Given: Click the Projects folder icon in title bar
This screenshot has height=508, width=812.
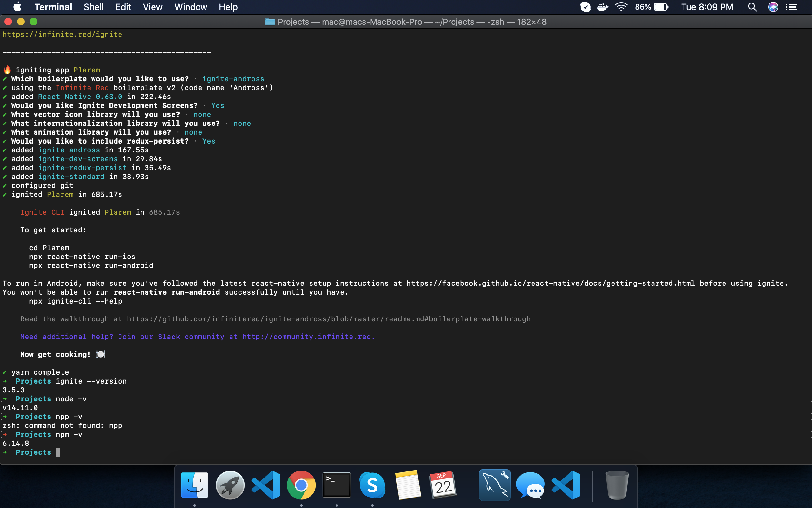Looking at the screenshot, I should (270, 22).
